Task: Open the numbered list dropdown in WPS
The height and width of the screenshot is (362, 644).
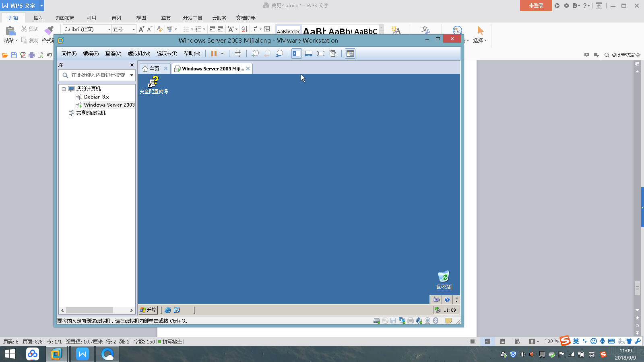Action: coord(204,29)
